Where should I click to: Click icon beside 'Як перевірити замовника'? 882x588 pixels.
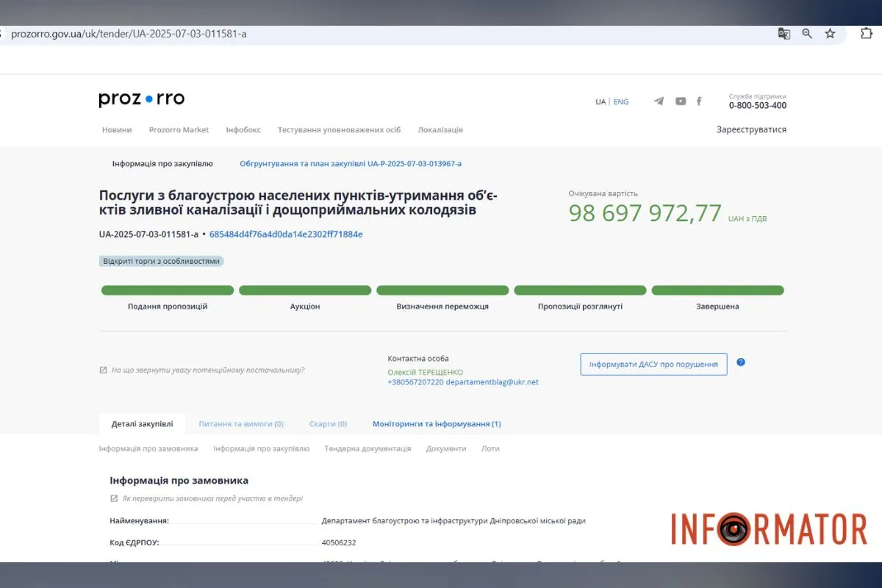point(114,498)
